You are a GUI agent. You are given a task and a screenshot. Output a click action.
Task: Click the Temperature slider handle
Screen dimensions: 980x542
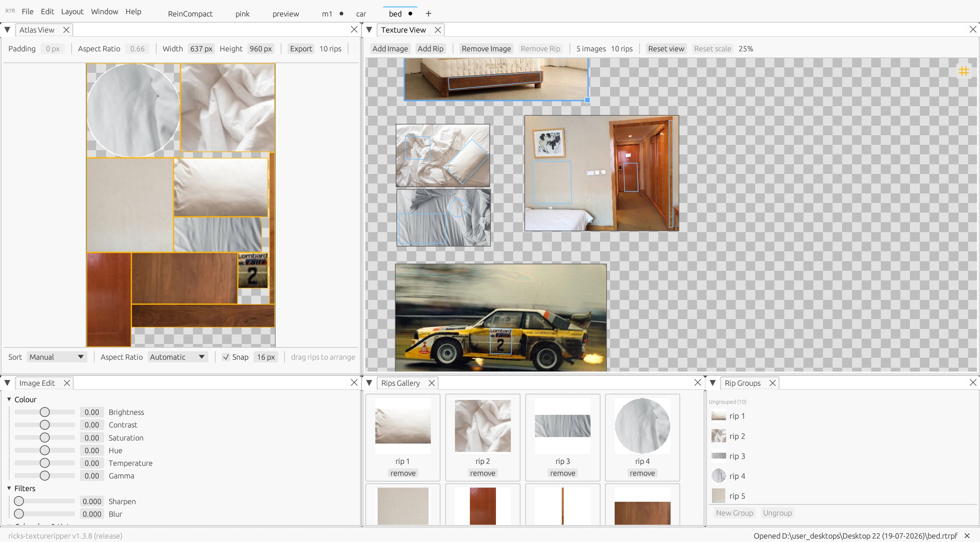point(45,463)
